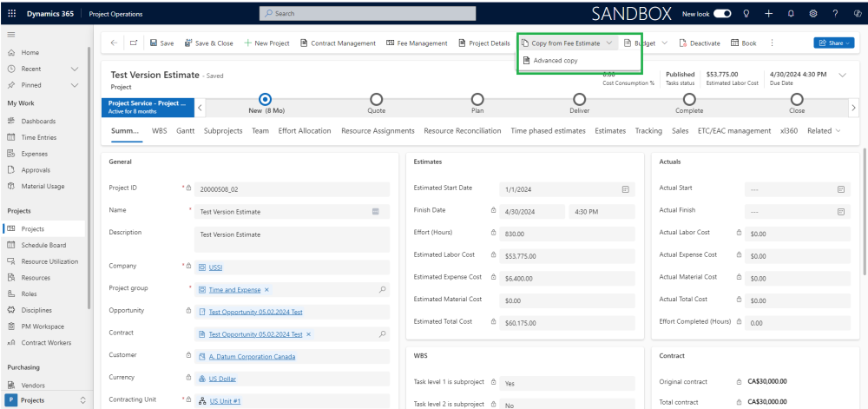Open the settings gear icon
Screen dimensions: 868x409
tap(814, 14)
